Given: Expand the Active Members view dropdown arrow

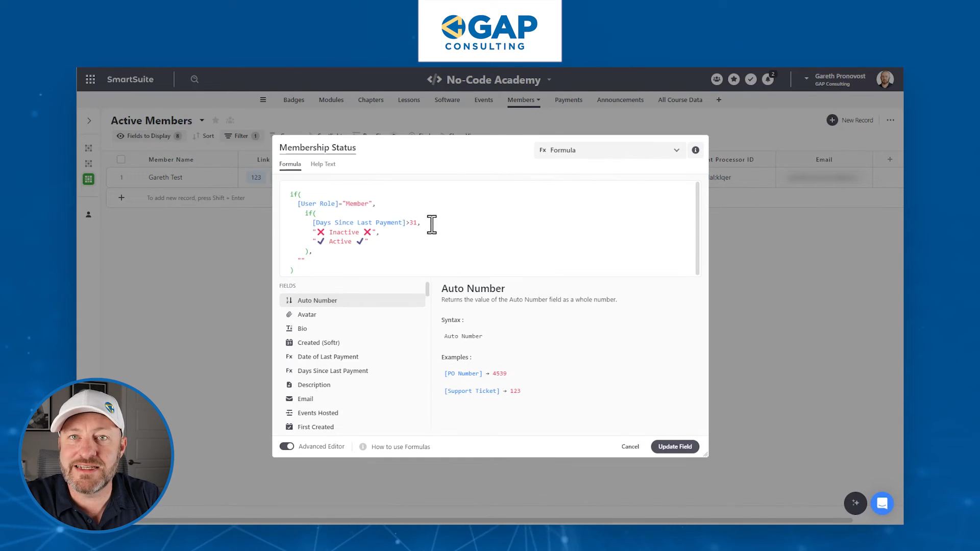Looking at the screenshot, I should (202, 120).
